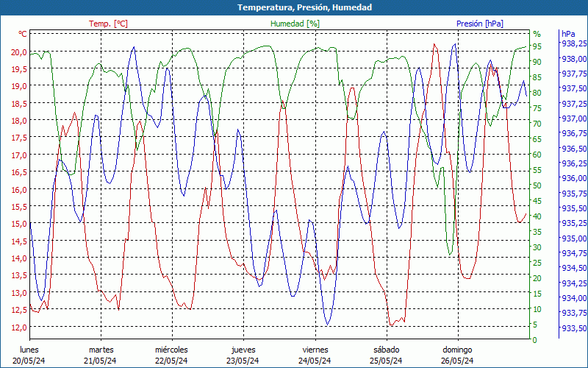Click the 'sábado' day label
Screen dimensions: 588x368
point(387,350)
